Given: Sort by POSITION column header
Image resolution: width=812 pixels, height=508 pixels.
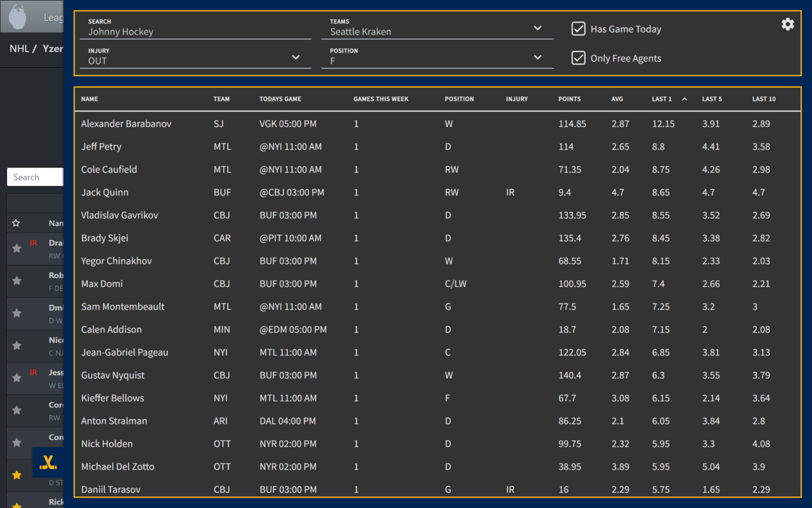Looking at the screenshot, I should pos(459,99).
